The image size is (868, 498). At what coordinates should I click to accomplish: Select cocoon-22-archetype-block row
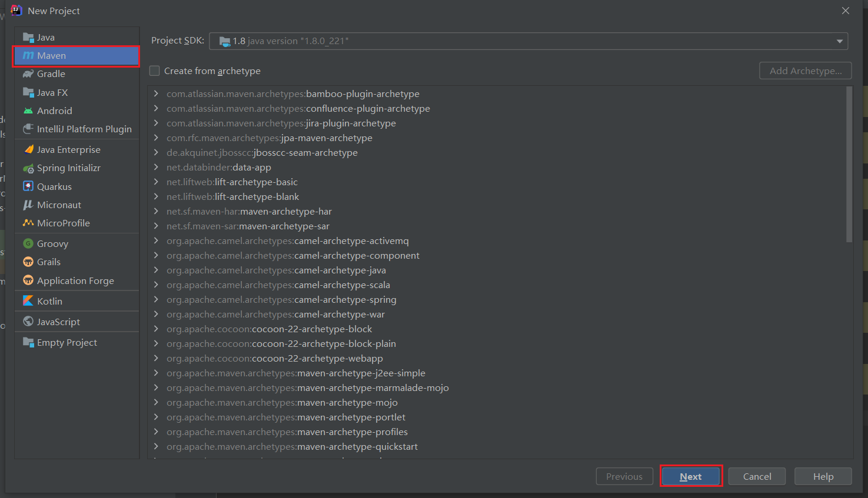pos(497,329)
